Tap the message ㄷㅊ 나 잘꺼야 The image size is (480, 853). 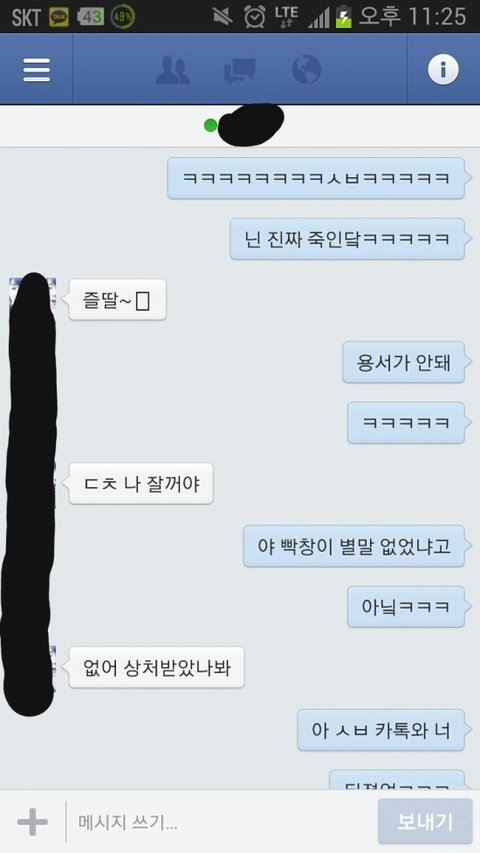140,484
